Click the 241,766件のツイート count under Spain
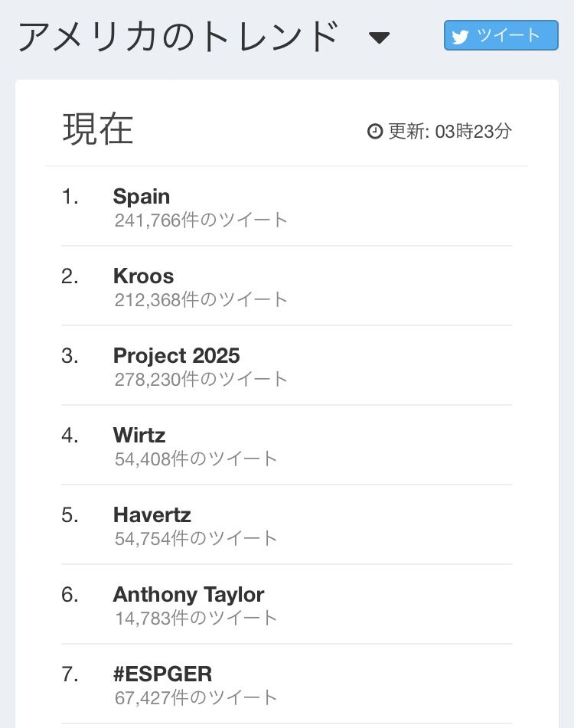 coord(201,220)
